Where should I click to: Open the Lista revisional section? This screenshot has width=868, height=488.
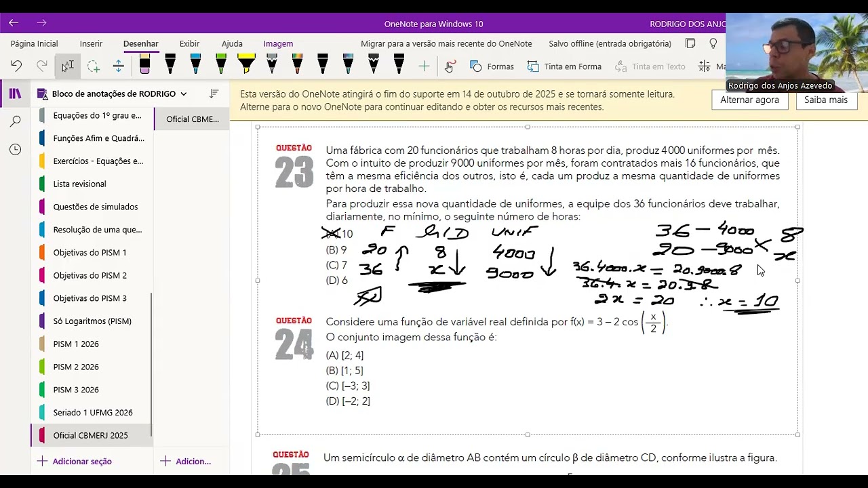pos(92,184)
